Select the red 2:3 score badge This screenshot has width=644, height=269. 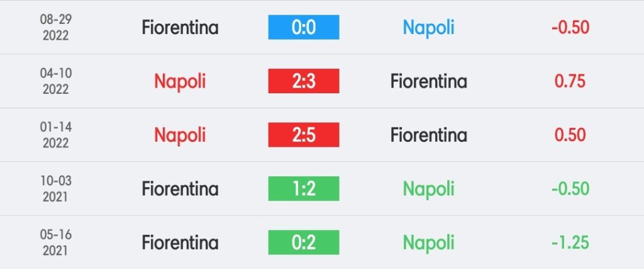click(x=304, y=81)
